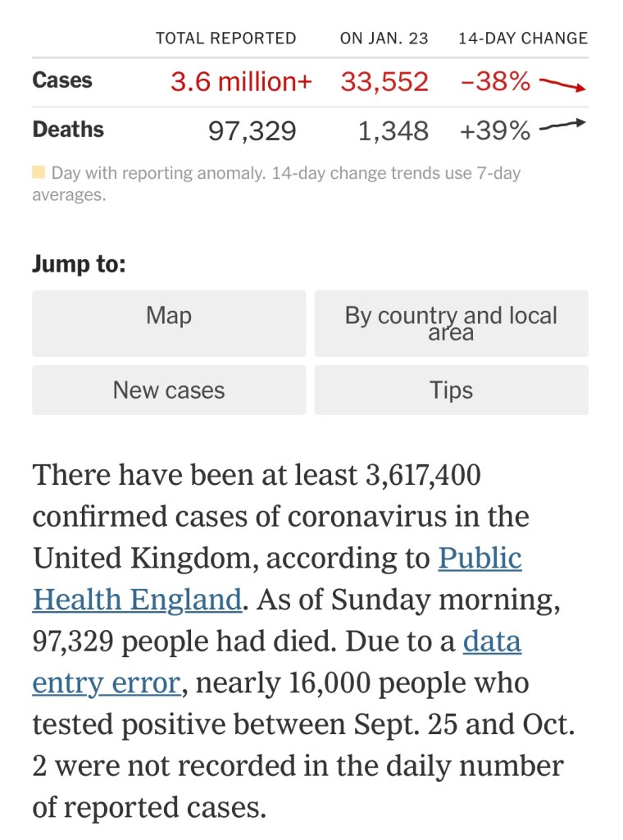Click the 14-Day Change column header
Image resolution: width=623 pixels, height=840 pixels.
click(522, 39)
